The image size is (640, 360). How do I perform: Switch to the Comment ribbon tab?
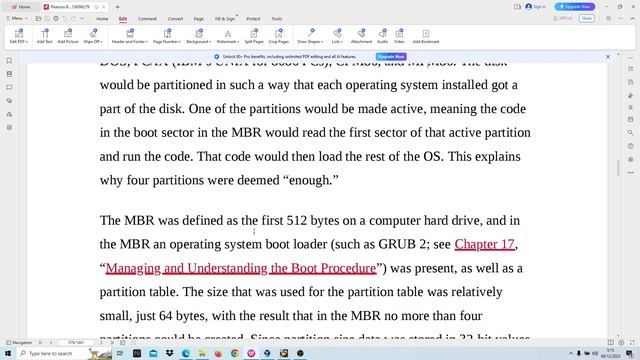pos(147,19)
